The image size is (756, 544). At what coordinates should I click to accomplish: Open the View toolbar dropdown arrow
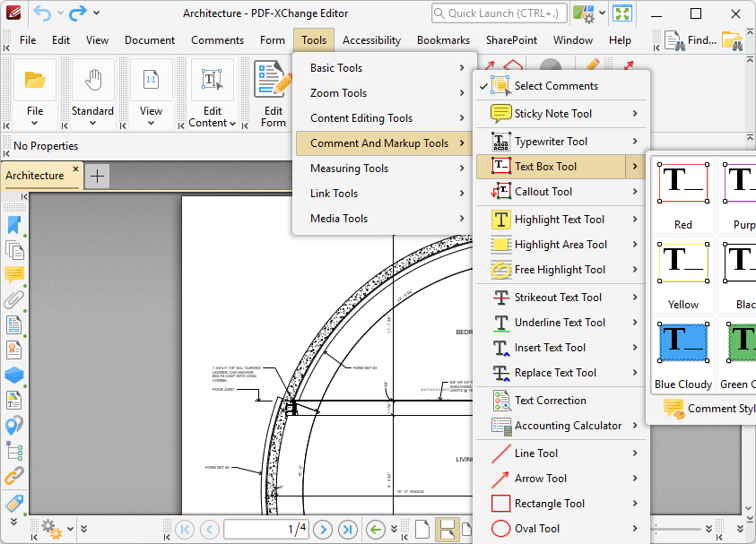coord(151,124)
